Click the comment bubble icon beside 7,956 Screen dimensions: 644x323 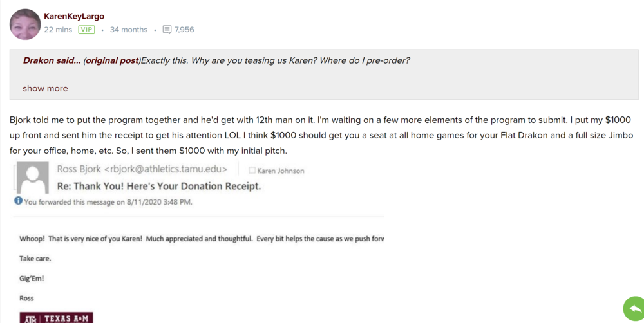[x=167, y=30]
